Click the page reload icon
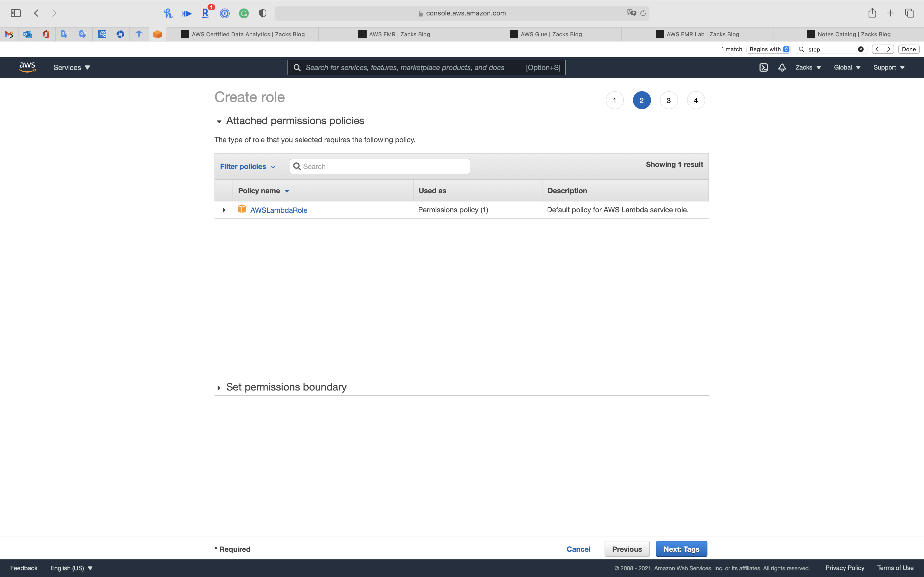The width and height of the screenshot is (924, 577). [643, 13]
